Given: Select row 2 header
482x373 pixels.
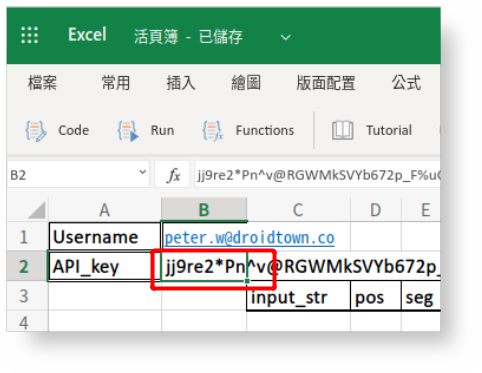Looking at the screenshot, I should pos(27,266).
